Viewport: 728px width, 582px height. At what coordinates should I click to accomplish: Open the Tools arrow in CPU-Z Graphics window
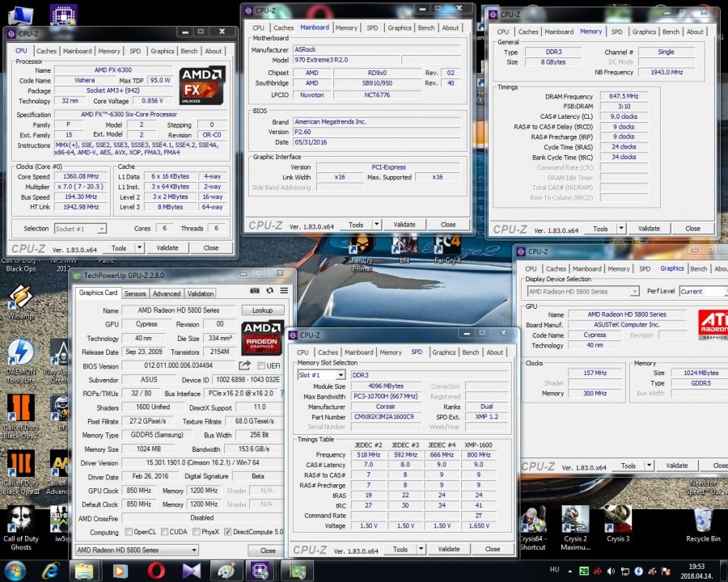click(x=649, y=465)
